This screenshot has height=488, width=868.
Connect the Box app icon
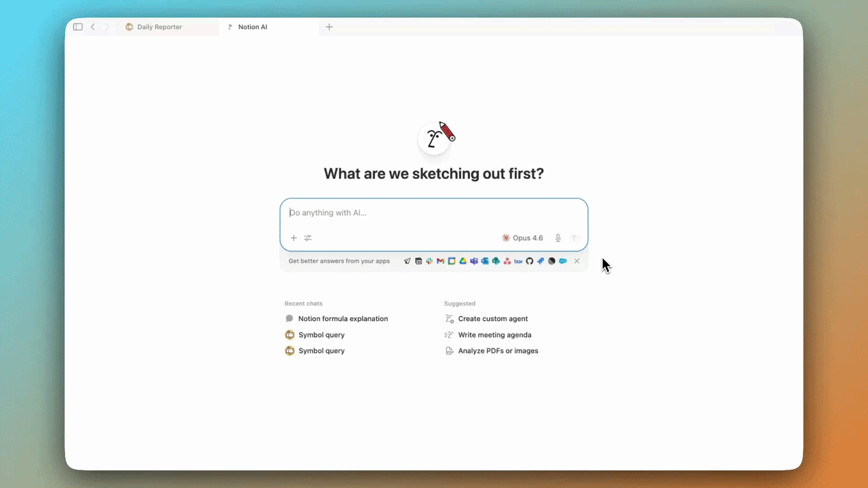[x=518, y=261]
